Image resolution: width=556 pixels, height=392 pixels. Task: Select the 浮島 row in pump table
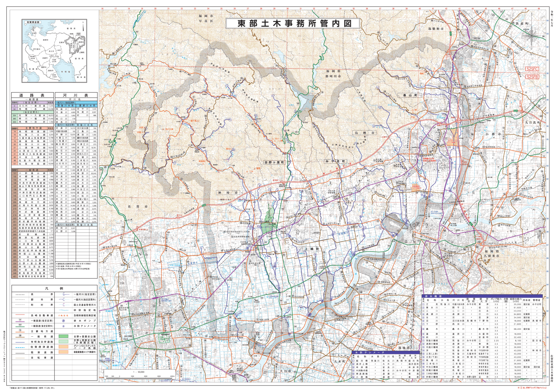click(x=482, y=350)
